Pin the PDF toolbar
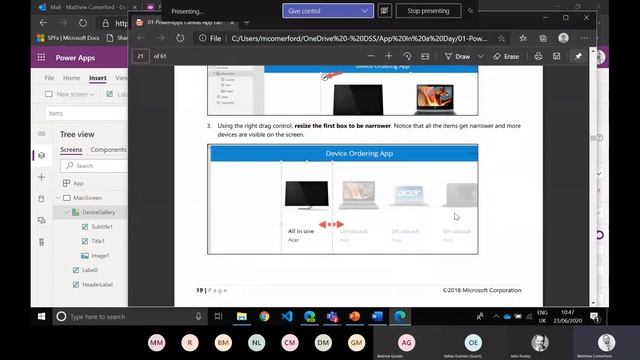Screen dimensions: 640x360 [578, 56]
